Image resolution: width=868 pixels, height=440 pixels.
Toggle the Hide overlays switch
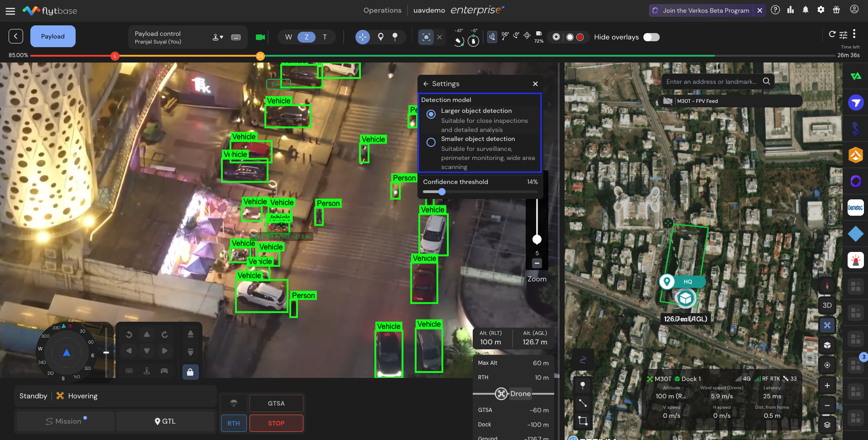coord(652,37)
